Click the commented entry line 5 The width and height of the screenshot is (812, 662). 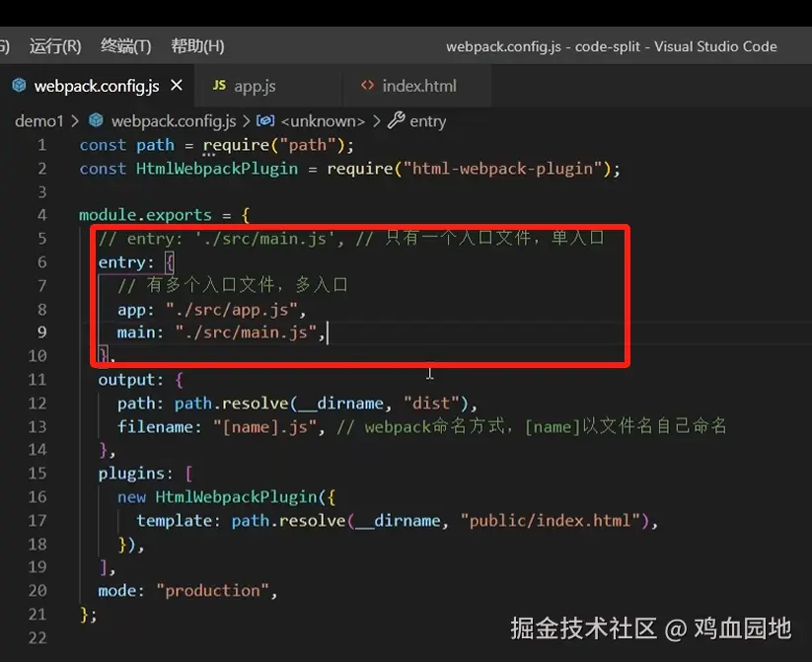pyautogui.click(x=351, y=239)
